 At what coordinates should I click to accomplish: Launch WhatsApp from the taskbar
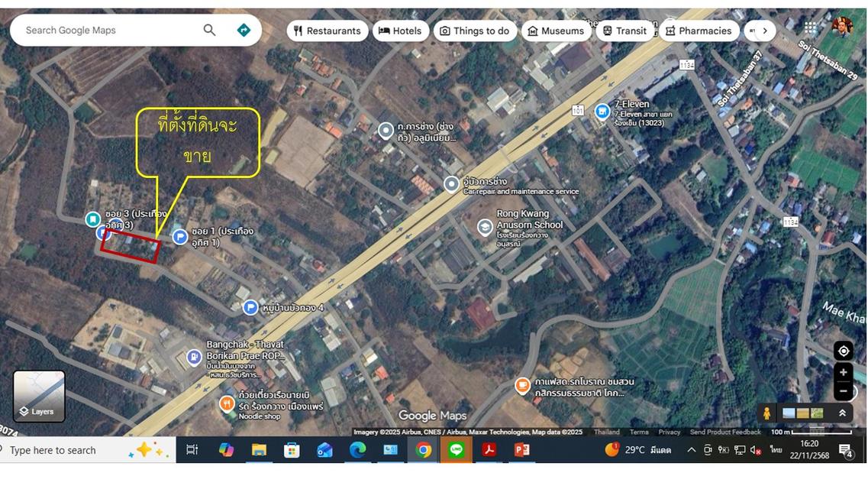(x=457, y=450)
